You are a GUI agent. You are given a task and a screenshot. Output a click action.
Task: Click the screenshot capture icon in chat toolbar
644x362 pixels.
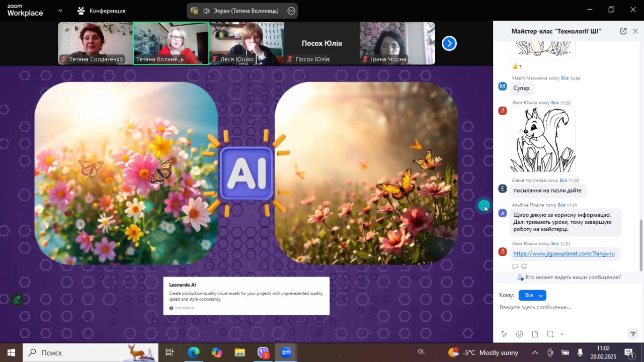tap(550, 334)
